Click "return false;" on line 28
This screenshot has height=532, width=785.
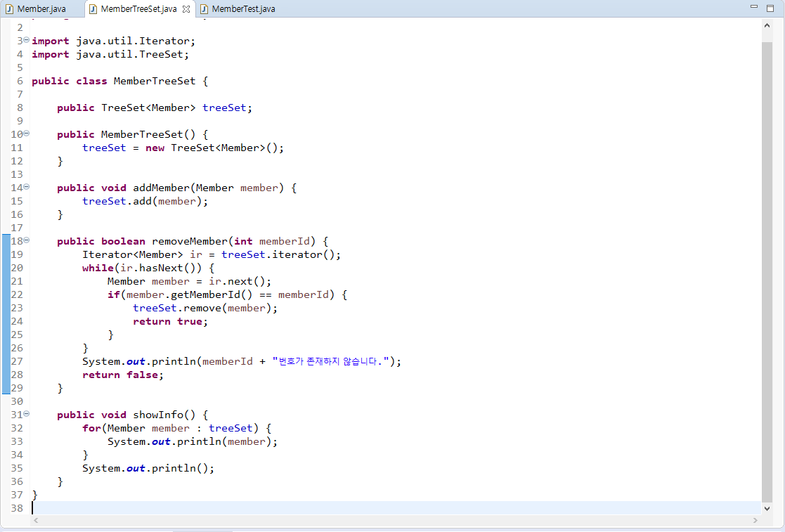[x=123, y=375]
